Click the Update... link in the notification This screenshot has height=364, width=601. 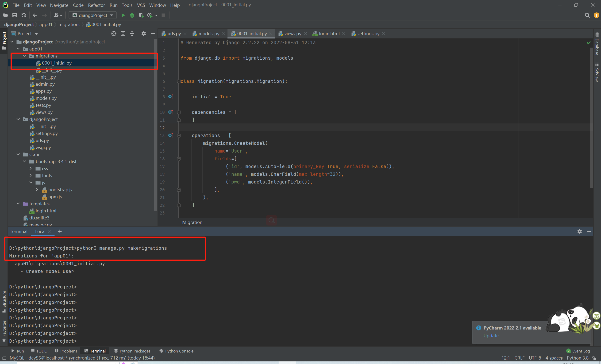click(x=492, y=335)
